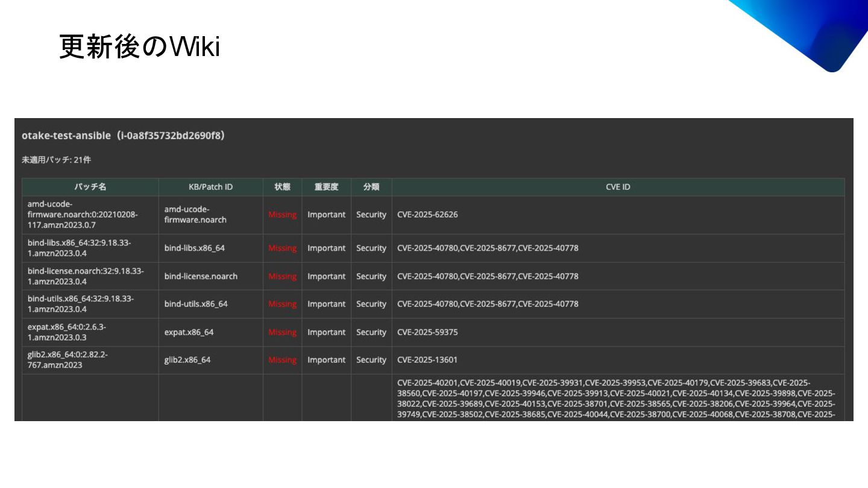Click Important in the expat row
868x488 pixels.
(326, 332)
